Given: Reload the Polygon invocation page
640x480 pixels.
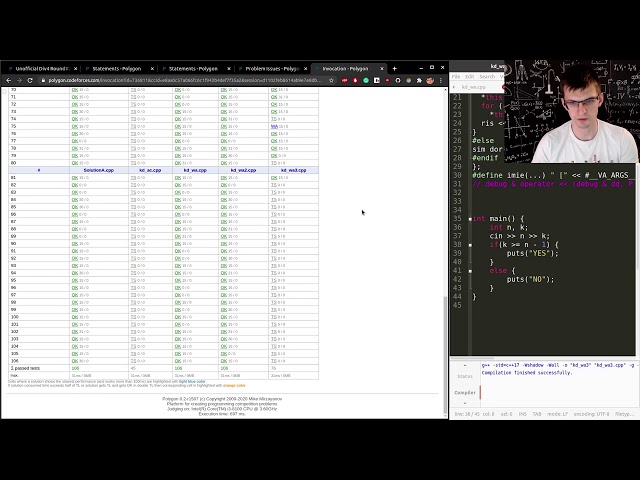Looking at the screenshot, I should tap(30, 80).
